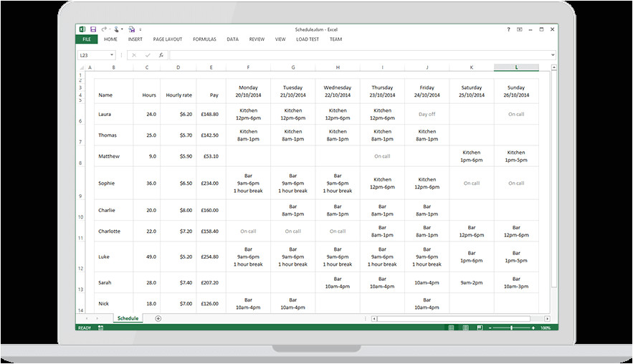The image size is (633, 364).
Task: Open the PAGE LAYOUT ribbon tab
Action: [x=168, y=39]
